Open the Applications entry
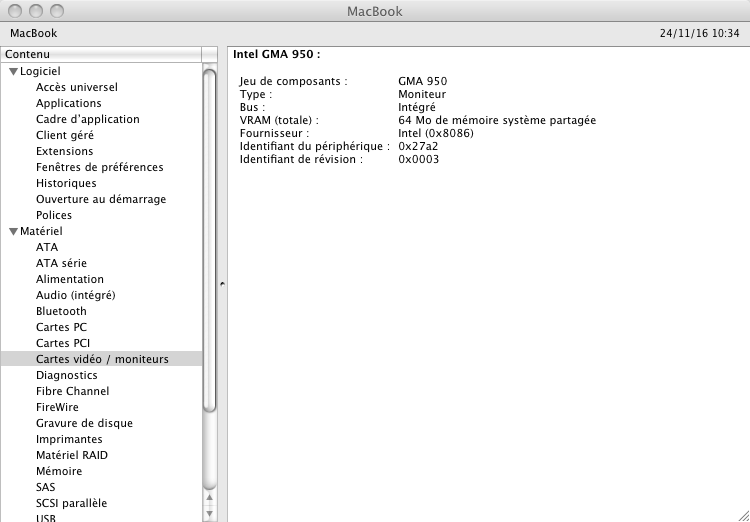Image resolution: width=750 pixels, height=522 pixels. 68,103
